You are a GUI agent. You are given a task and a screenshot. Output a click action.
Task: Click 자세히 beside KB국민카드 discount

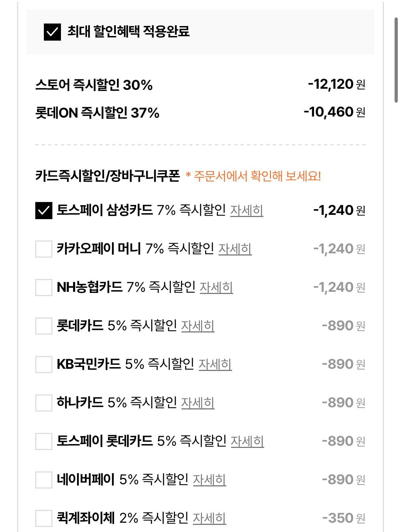[215, 364]
